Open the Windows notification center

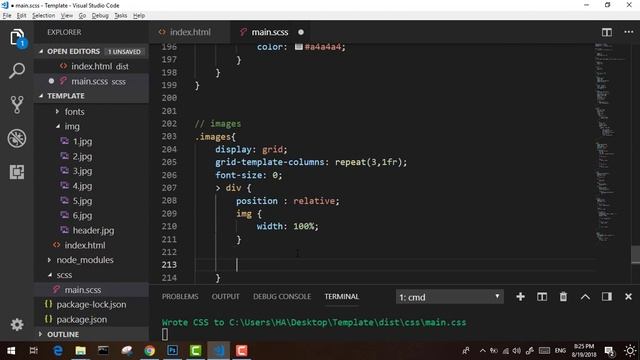click(609, 351)
